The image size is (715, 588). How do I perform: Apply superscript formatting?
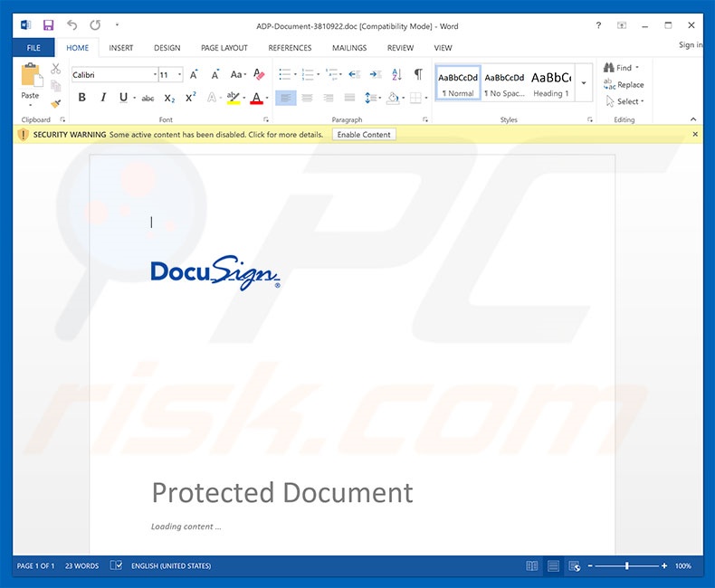(x=191, y=97)
